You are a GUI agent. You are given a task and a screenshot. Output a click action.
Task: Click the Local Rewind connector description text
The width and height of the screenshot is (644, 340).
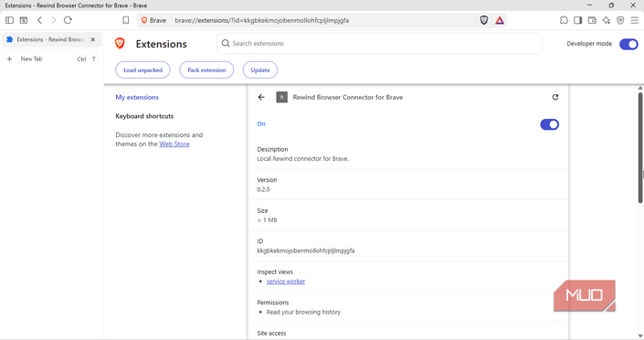coord(302,159)
